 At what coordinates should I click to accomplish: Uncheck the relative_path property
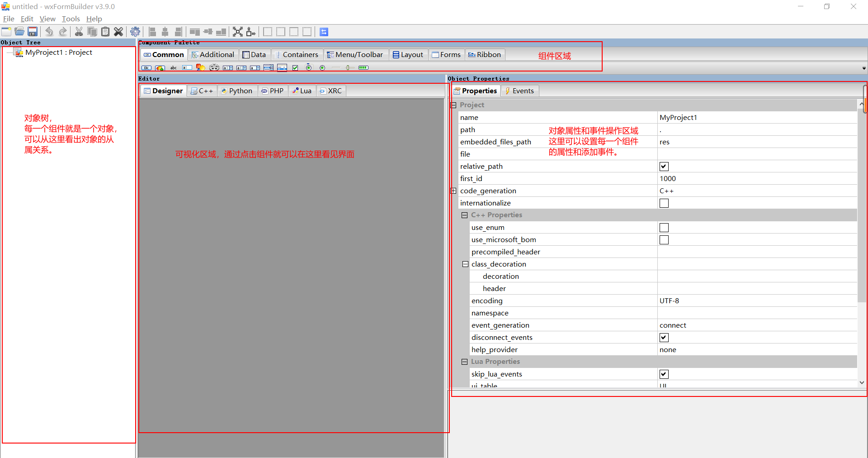click(664, 166)
